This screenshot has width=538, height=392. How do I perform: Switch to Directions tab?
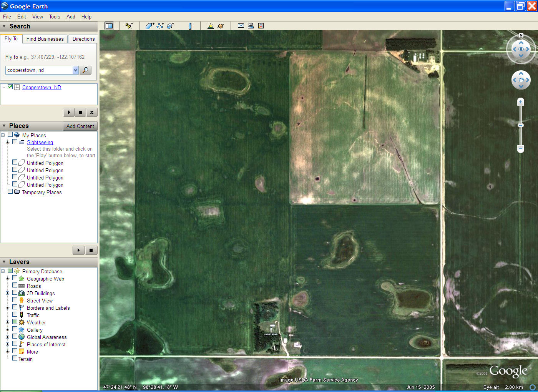tap(83, 39)
